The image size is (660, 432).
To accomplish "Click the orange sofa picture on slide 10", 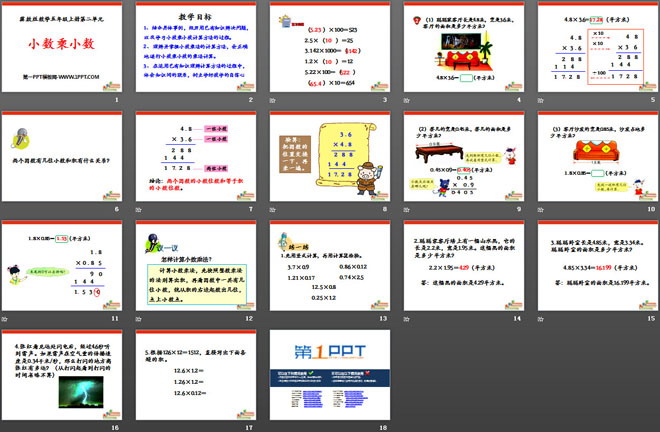I will click(x=594, y=156).
